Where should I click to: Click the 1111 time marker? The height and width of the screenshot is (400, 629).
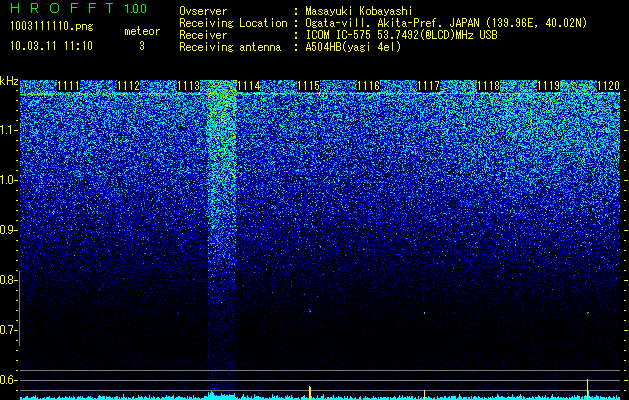[x=68, y=86]
